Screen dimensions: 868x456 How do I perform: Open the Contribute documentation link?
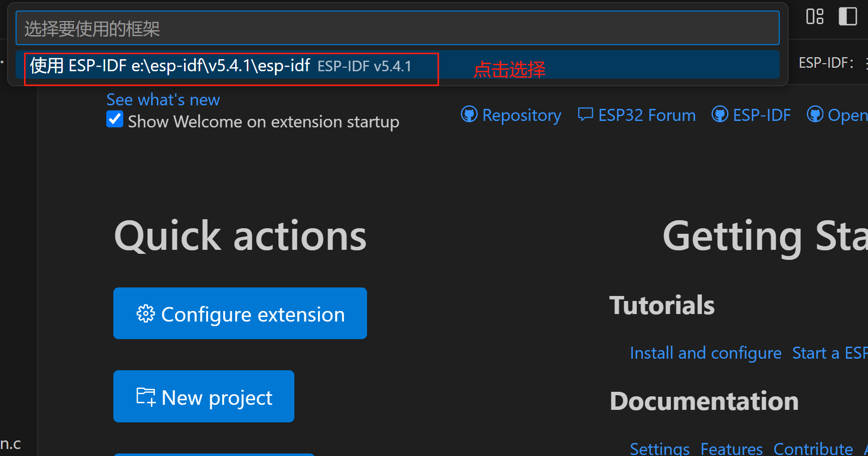coord(812,448)
